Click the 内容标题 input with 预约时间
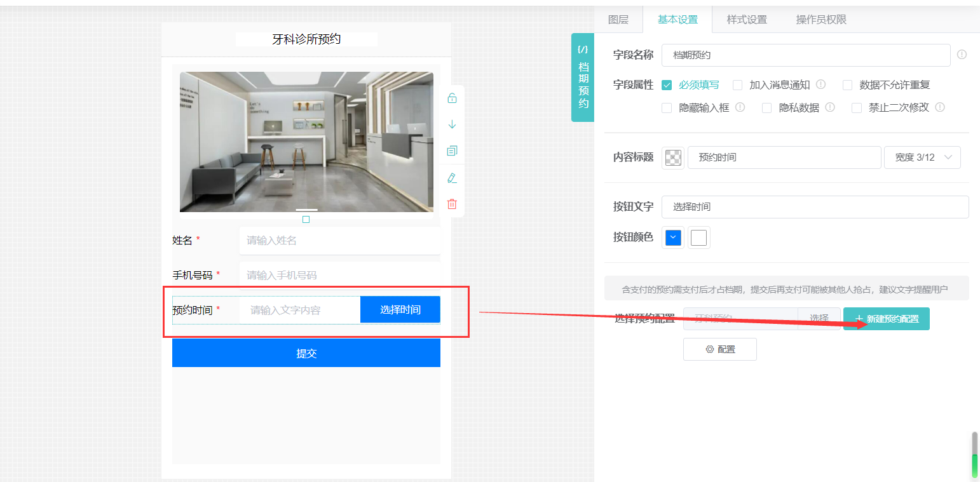This screenshot has height=482, width=980. coord(784,157)
